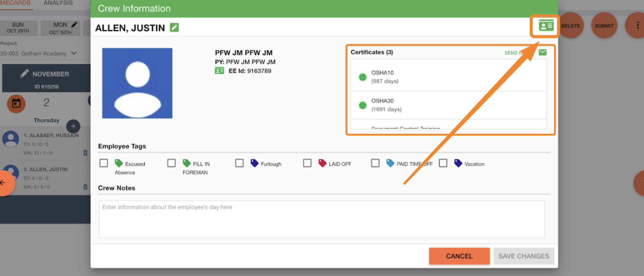Click the red Laid Off tag icon
This screenshot has width=644, height=276.
[322, 163]
